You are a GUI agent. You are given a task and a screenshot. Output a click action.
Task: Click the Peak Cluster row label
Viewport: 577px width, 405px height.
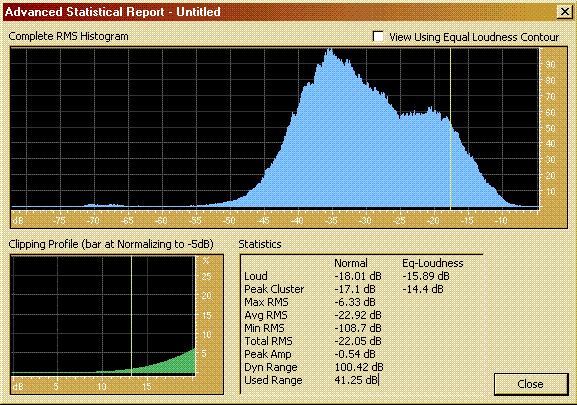[x=274, y=289]
